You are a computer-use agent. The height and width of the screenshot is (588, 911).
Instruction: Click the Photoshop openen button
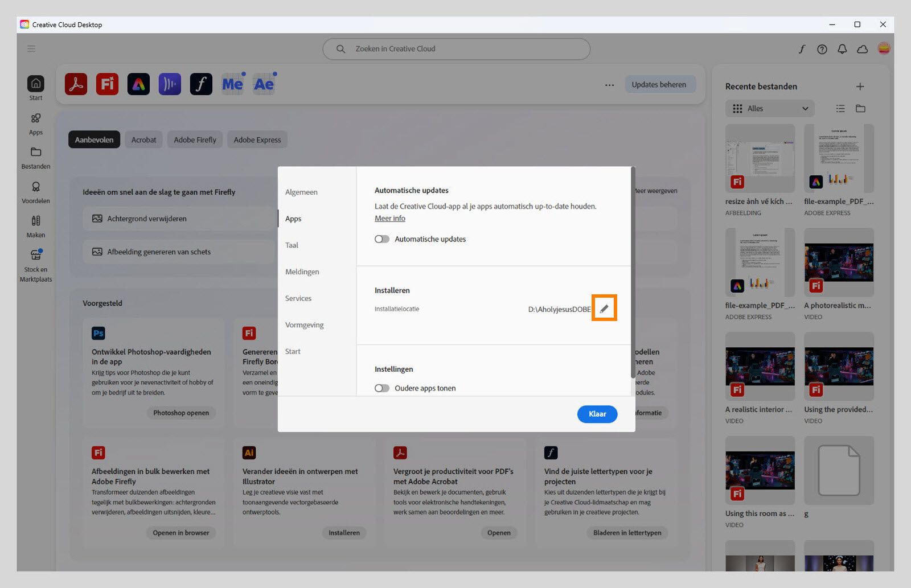(x=181, y=413)
